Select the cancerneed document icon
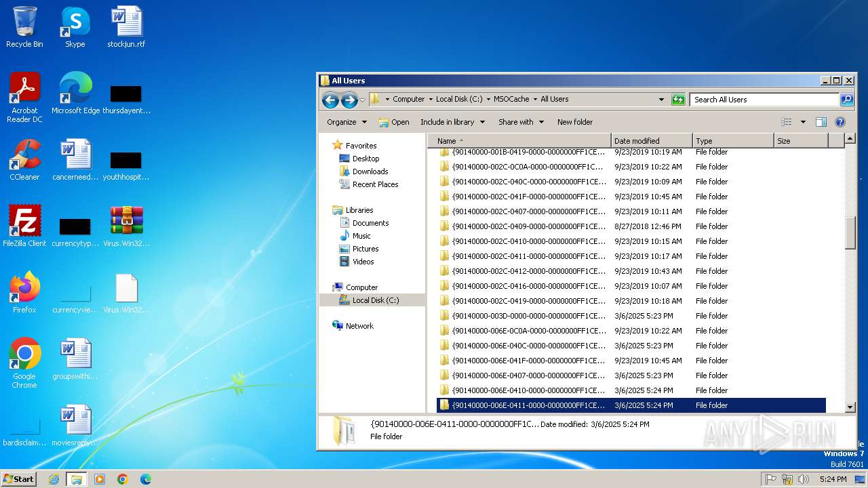 (75, 160)
